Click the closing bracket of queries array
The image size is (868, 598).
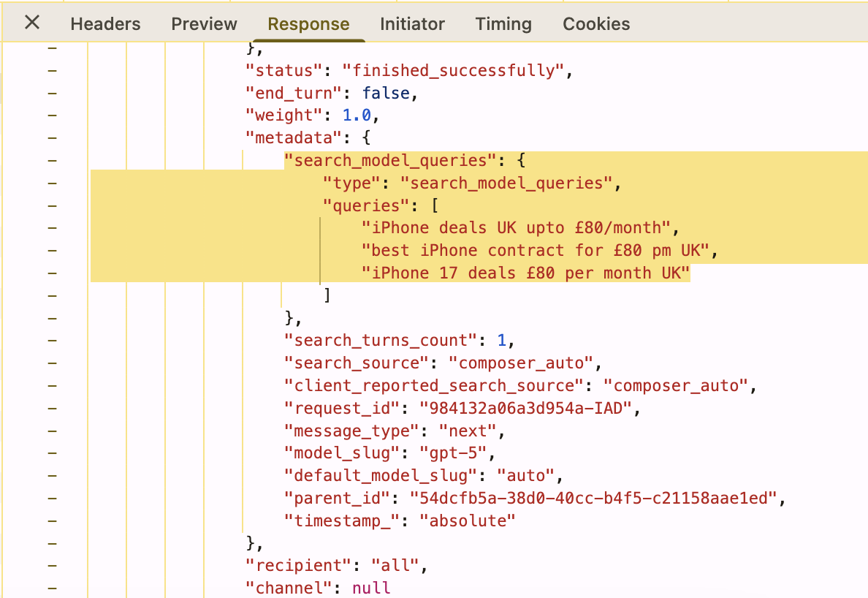coord(327,295)
